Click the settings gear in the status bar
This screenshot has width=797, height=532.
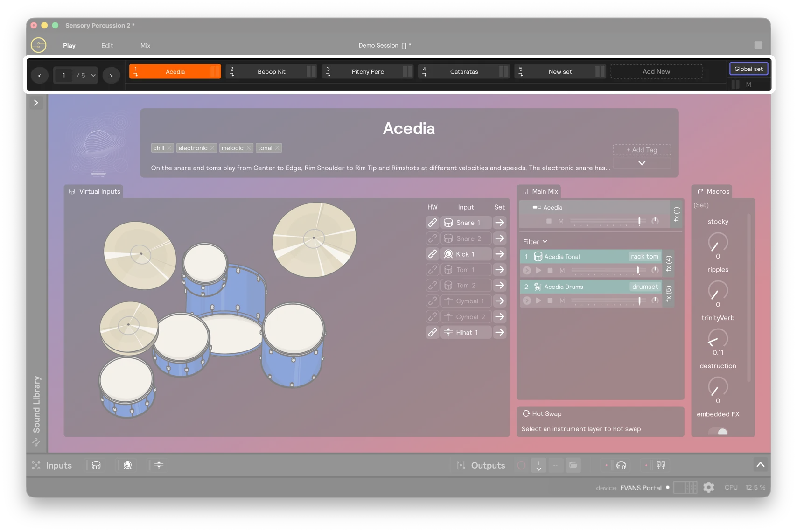[x=709, y=487]
